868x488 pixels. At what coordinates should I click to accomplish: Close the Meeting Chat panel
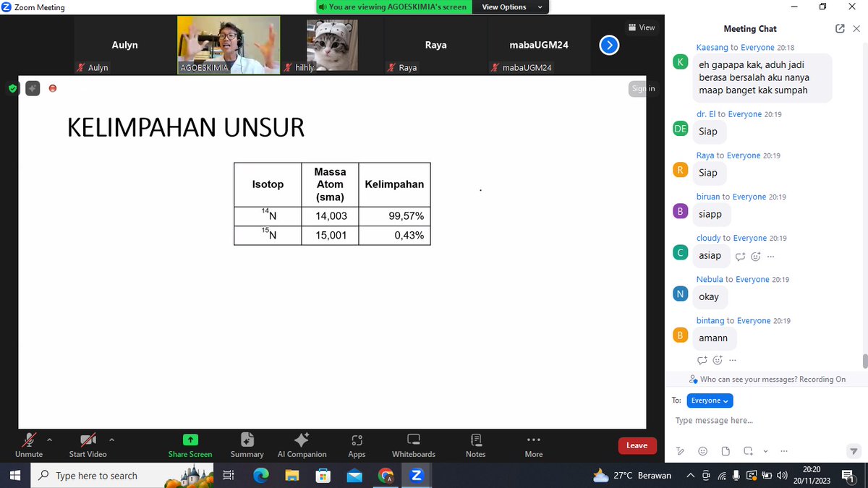coord(856,29)
